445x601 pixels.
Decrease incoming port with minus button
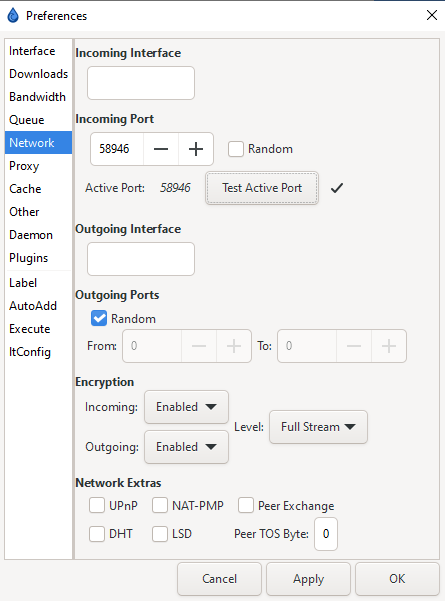[161, 149]
